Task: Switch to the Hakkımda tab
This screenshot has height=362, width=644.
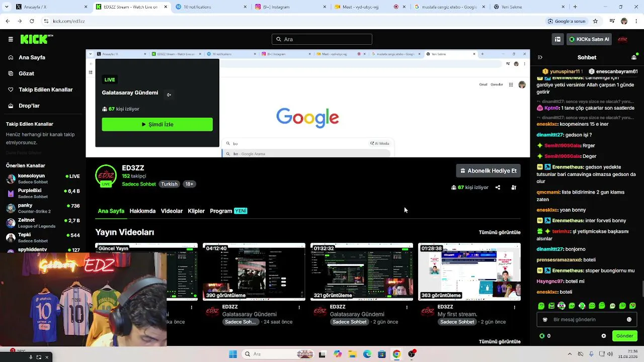Action: 142,211
